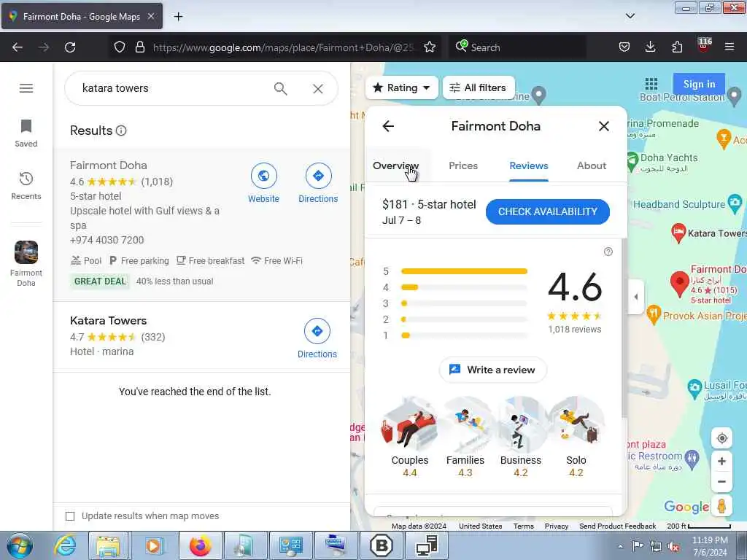Click the Check Availability button
747x560 pixels.
point(548,212)
